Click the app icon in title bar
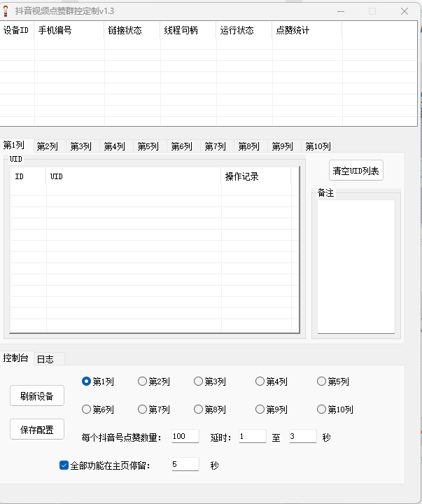The image size is (422, 504). (x=7, y=11)
